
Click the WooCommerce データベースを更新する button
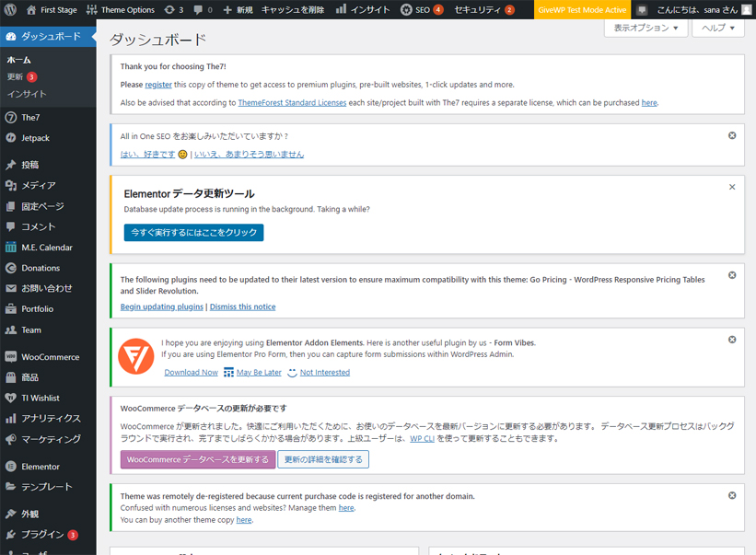click(x=197, y=459)
